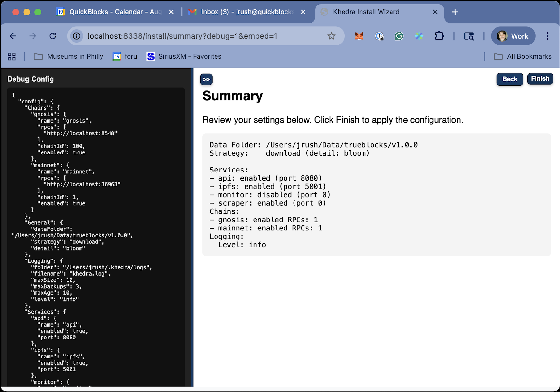The image size is (560, 392).
Task: Click the "maxBackups": 3 line
Action: click(x=56, y=286)
